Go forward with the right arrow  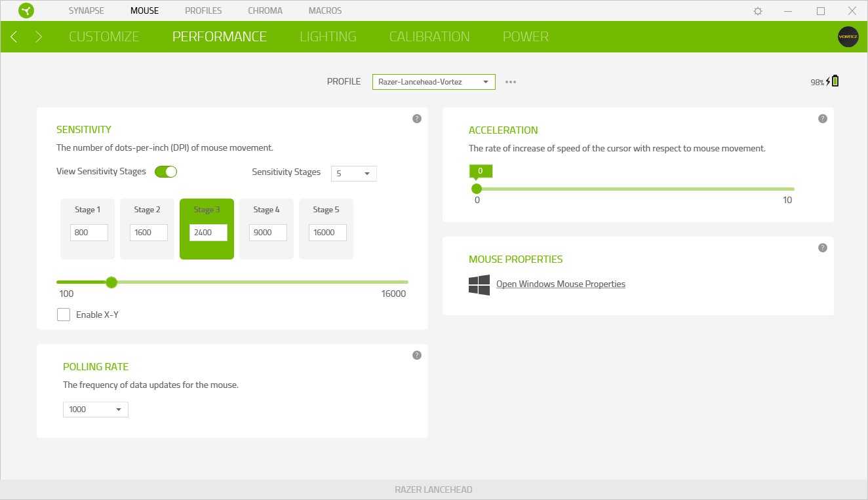(x=39, y=37)
